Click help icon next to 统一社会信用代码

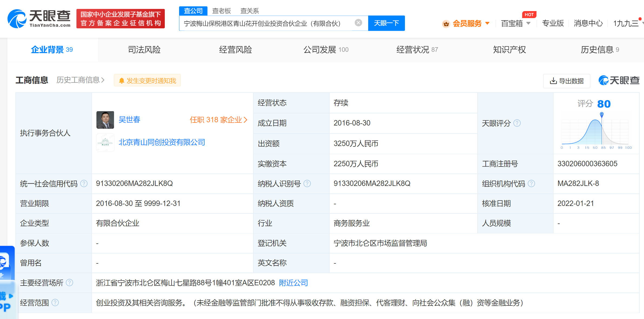pos(84,184)
